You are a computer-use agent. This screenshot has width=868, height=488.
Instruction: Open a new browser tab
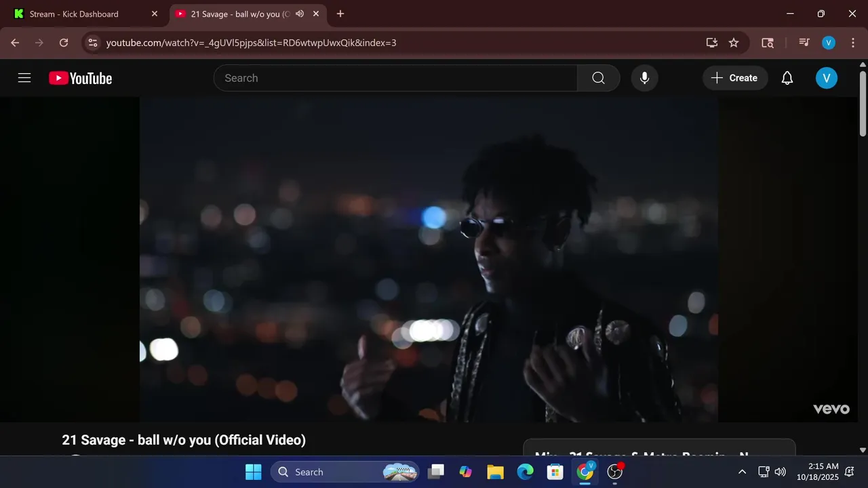340,14
